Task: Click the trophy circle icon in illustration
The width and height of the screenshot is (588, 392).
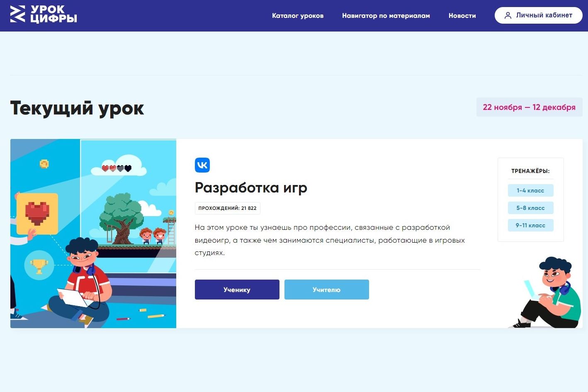Action: pyautogui.click(x=39, y=265)
